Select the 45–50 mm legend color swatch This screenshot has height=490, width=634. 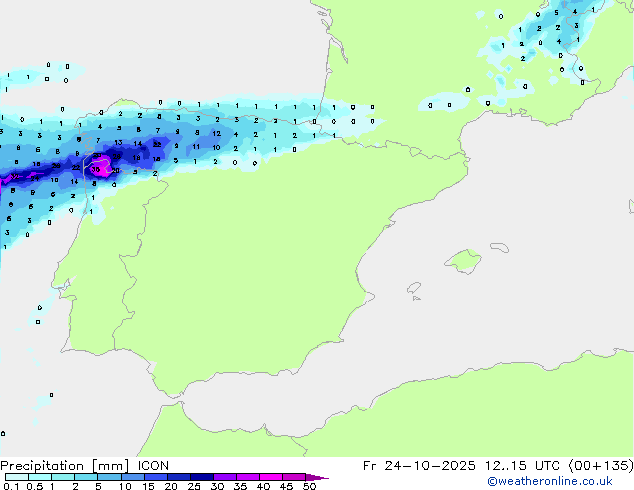point(294,477)
